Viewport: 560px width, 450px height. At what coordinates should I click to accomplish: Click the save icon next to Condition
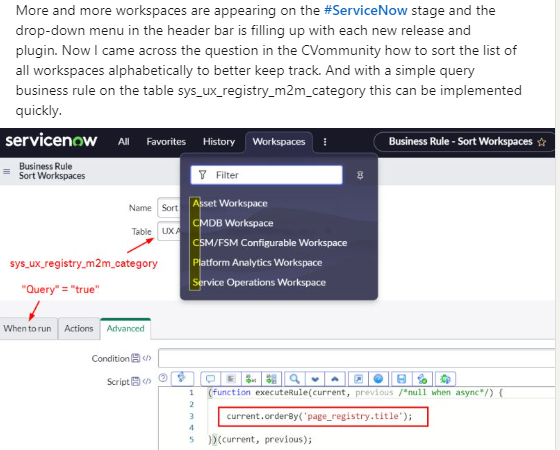[x=136, y=358]
